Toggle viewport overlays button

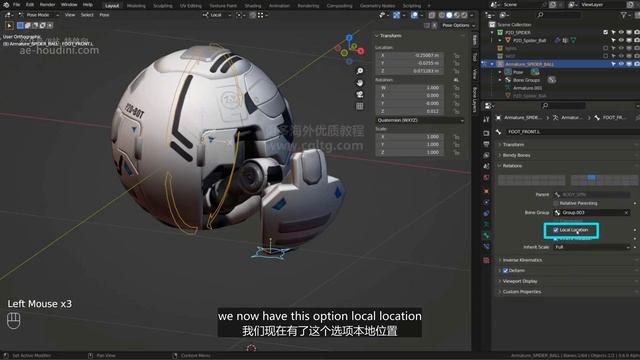point(414,15)
